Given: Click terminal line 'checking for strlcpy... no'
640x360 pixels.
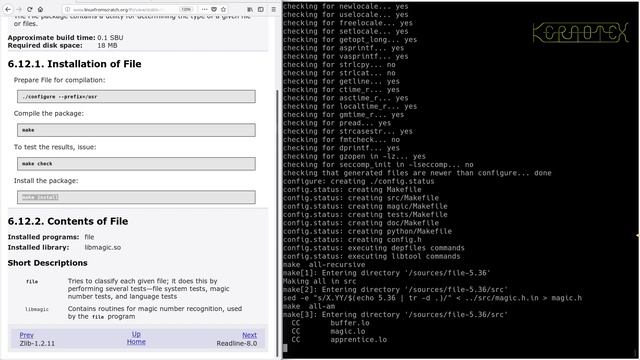Looking at the screenshot, I should pos(339,64).
